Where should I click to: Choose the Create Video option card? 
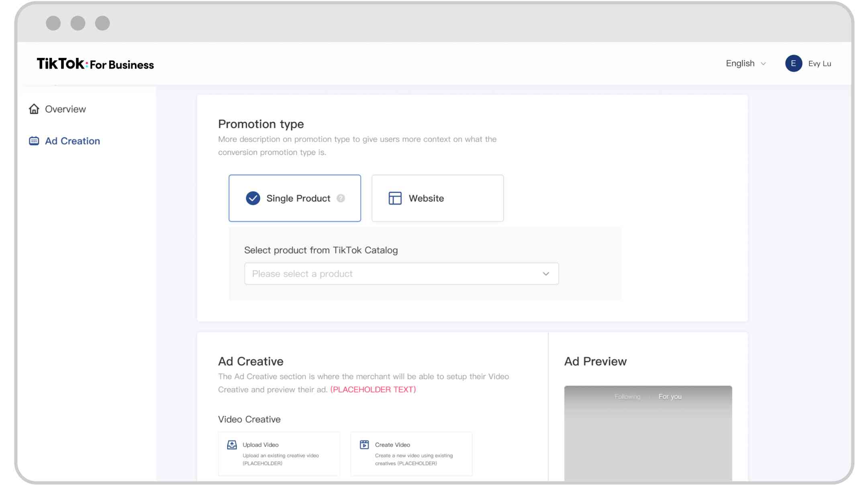coord(411,453)
